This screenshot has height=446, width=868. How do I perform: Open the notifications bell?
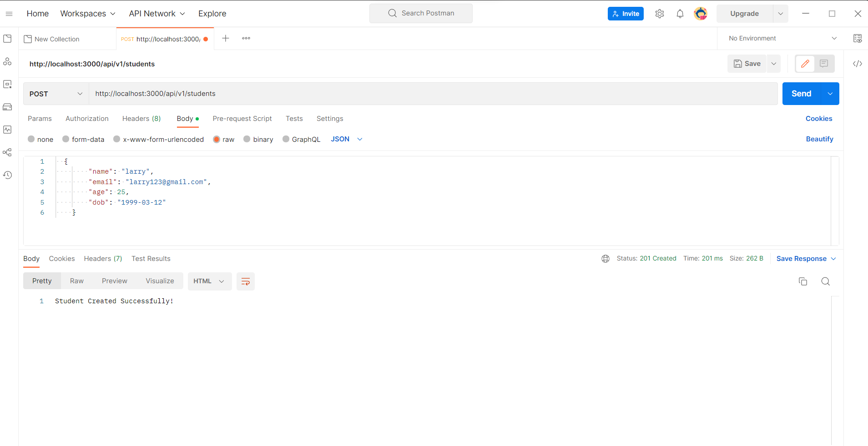coord(680,14)
